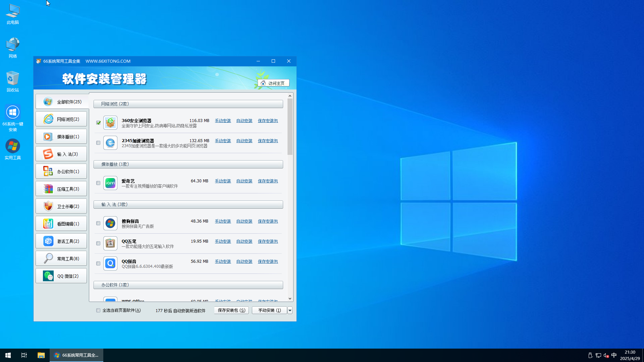Click the scrollbar up arrow
Viewport: 644px width, 362px height.
(290, 96)
